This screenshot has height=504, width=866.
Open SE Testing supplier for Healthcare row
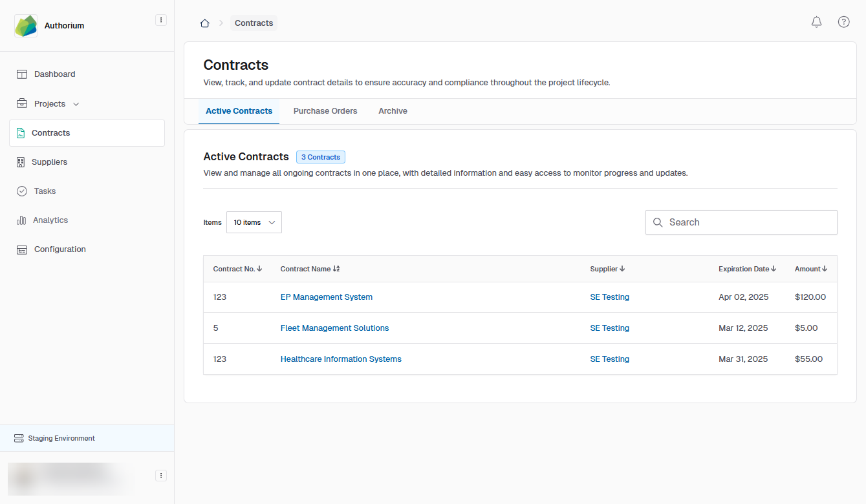pos(609,359)
